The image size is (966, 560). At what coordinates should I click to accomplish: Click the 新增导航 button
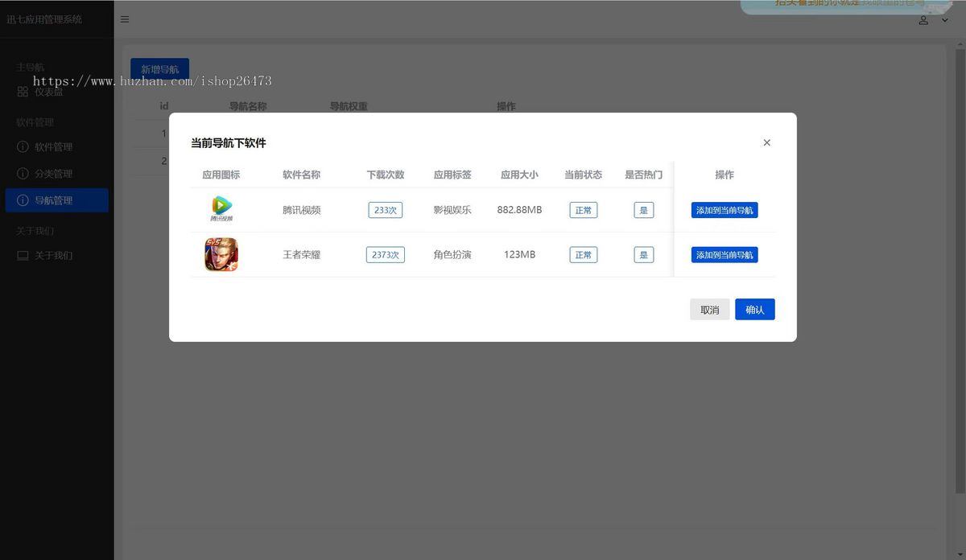tap(159, 69)
